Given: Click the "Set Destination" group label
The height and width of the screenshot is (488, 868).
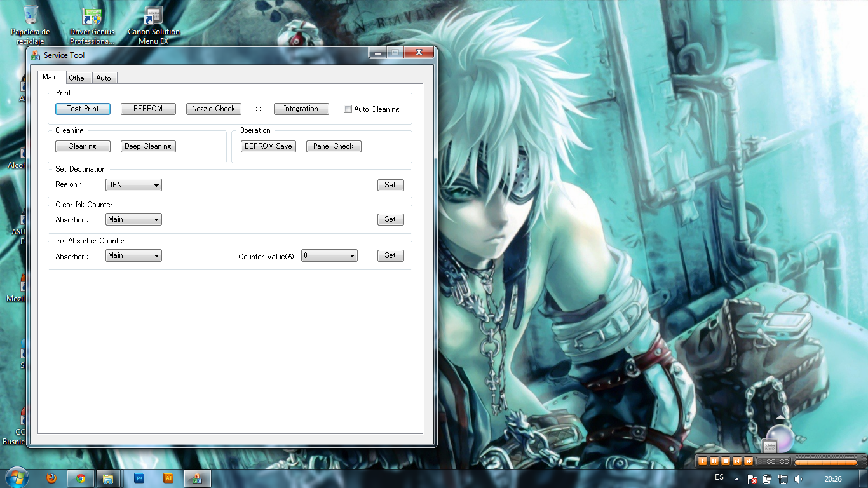Looking at the screenshot, I should [x=81, y=169].
